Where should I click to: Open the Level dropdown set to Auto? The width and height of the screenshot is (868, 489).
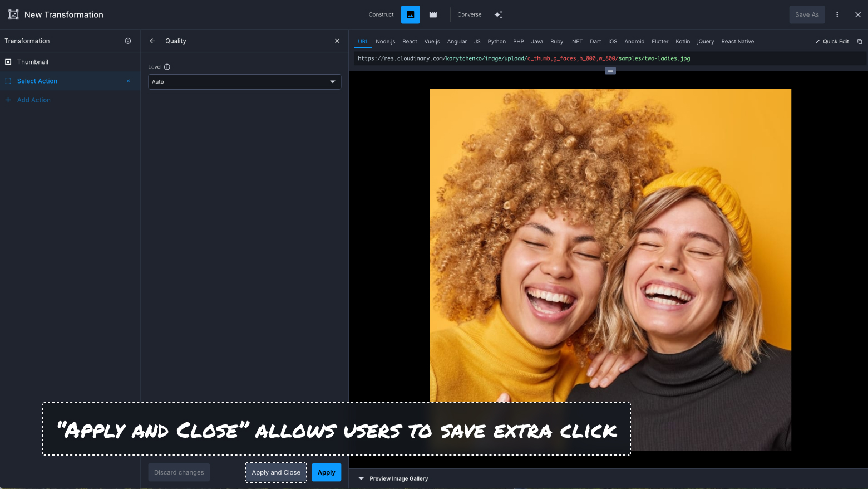[x=244, y=81]
